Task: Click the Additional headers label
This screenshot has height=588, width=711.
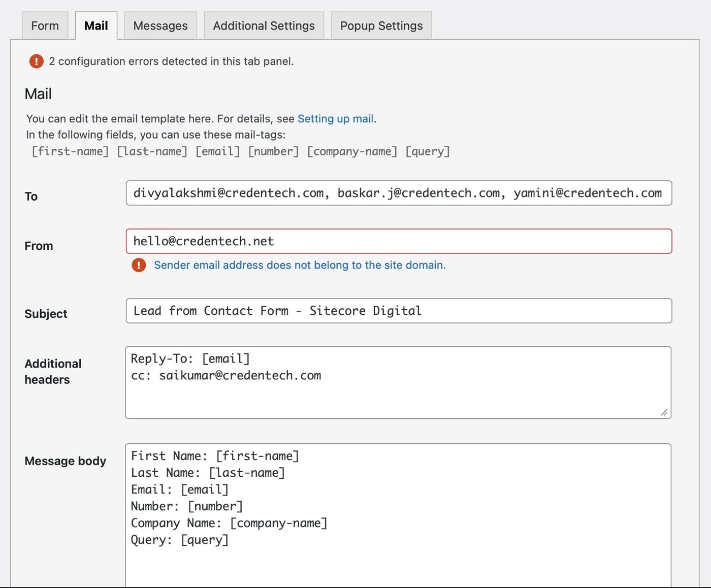Action: click(x=53, y=372)
